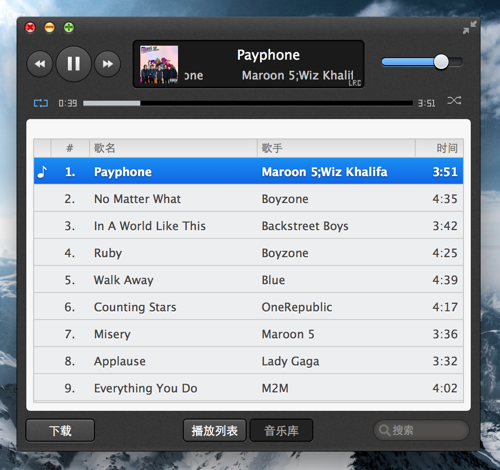500x470 pixels.
Task: Shrink player with the mini mode icon
Action: pyautogui.click(x=470, y=27)
